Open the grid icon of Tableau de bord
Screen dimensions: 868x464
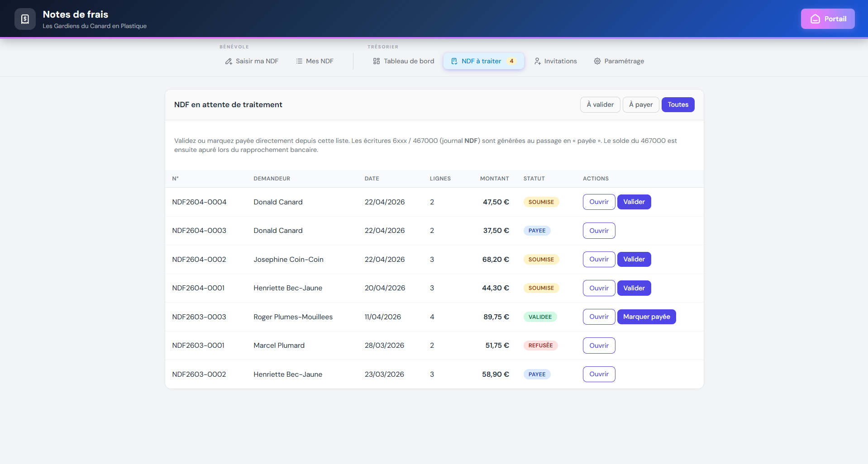376,61
